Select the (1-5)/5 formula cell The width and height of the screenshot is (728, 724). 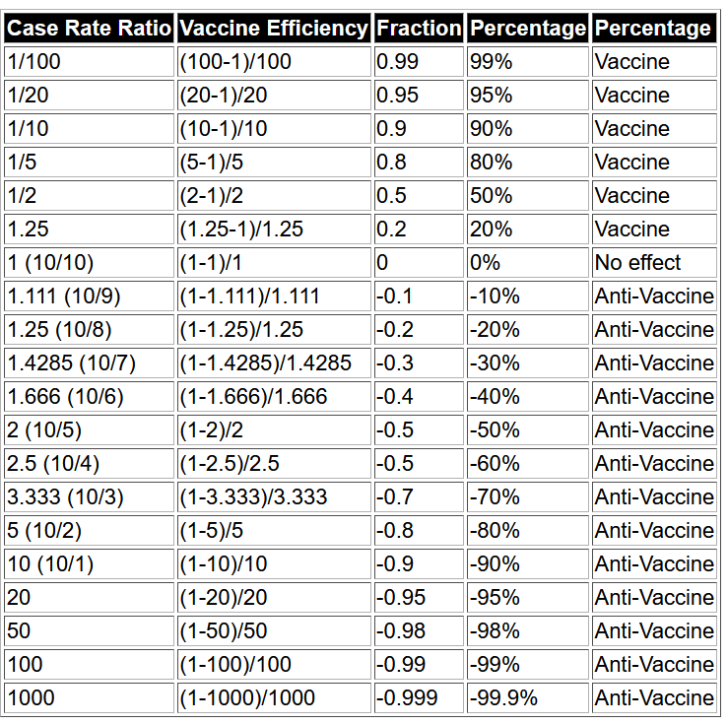[x=274, y=531]
